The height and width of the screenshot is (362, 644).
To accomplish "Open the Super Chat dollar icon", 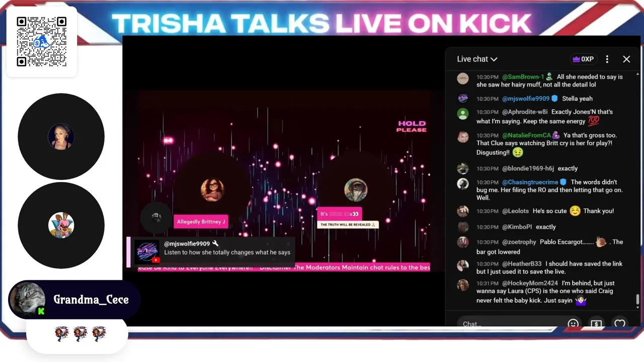I will pos(596,323).
